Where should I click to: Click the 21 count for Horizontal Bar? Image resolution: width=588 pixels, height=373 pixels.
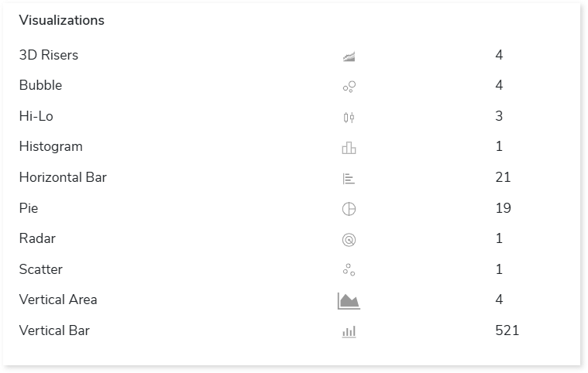tap(503, 177)
